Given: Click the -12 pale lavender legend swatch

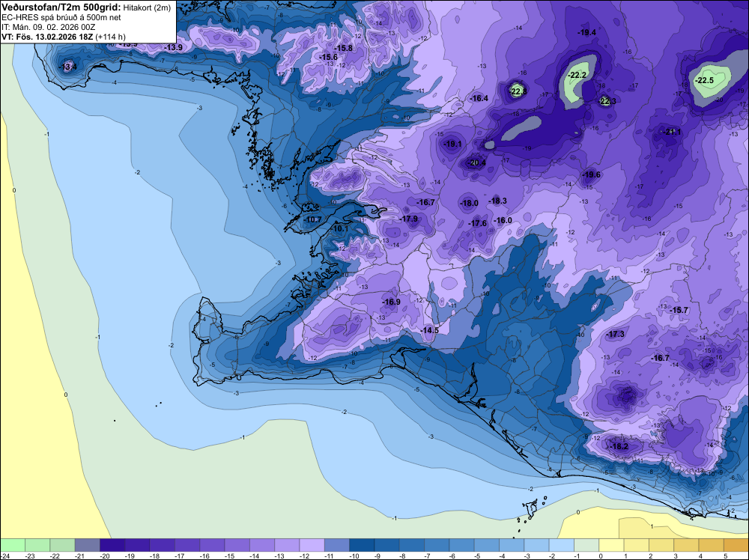Looking at the screenshot, I should tap(312, 545).
